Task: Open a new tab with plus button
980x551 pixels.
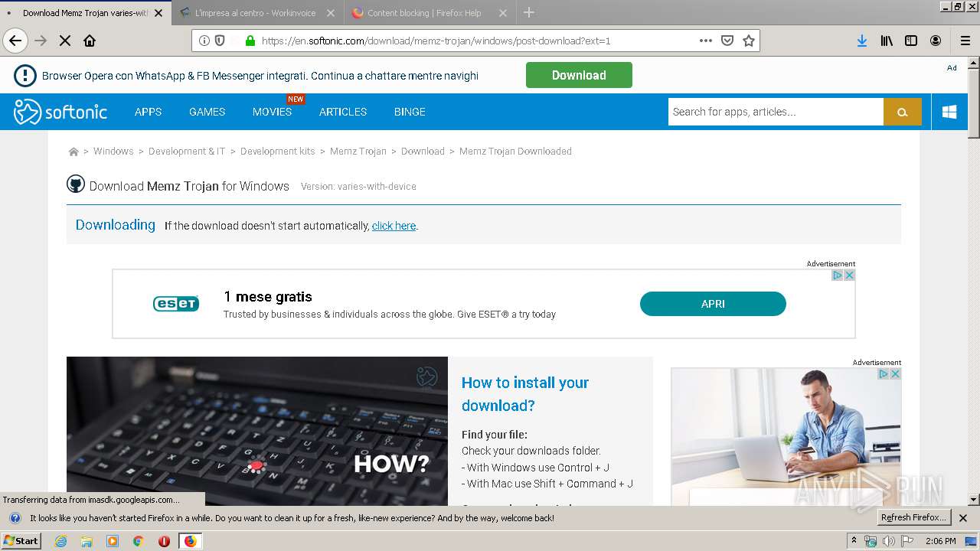Action: [529, 12]
